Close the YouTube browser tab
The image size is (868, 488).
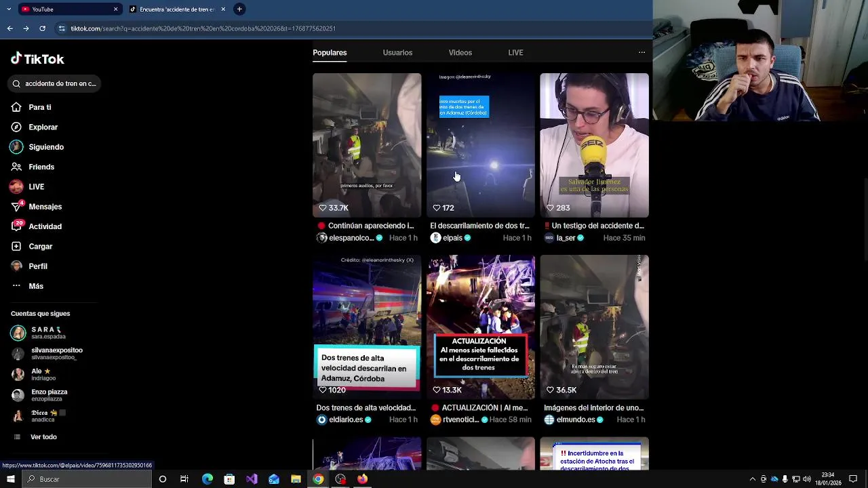(x=115, y=9)
